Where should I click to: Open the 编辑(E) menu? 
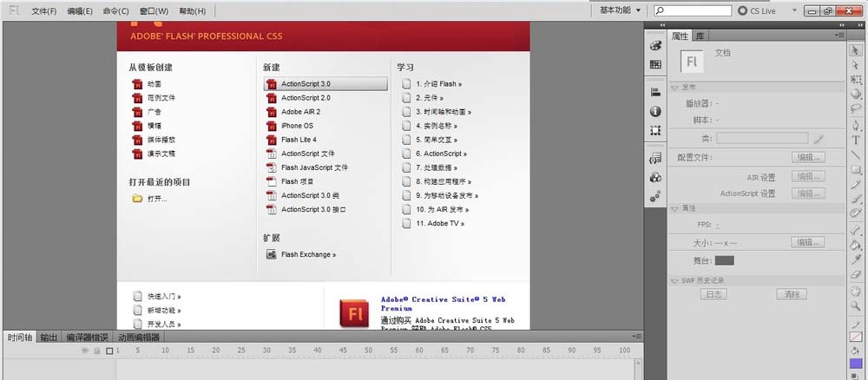80,11
